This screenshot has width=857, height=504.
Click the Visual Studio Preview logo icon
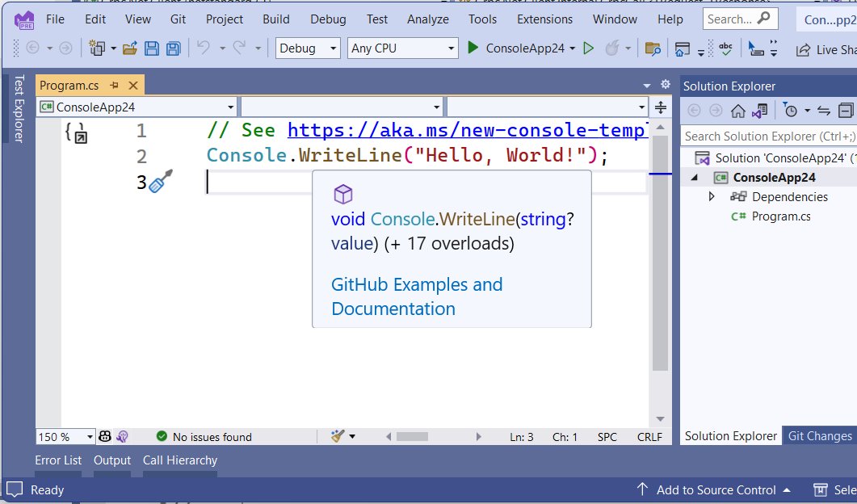click(x=24, y=21)
